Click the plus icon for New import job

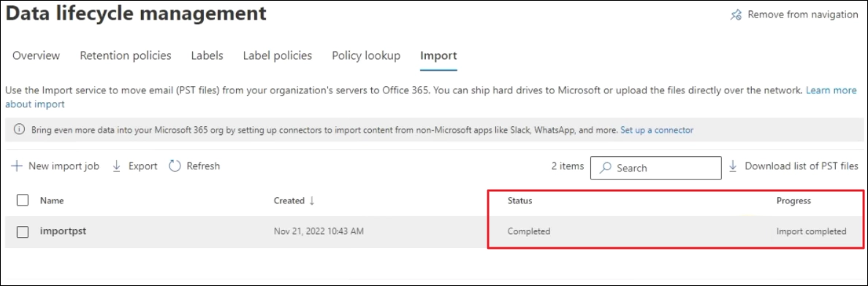pos(17,166)
